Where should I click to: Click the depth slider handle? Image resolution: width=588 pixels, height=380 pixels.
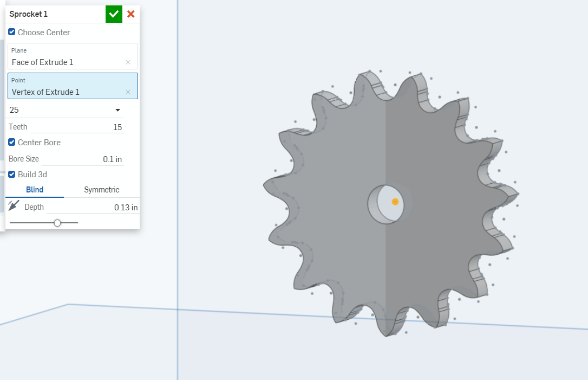pyautogui.click(x=58, y=222)
